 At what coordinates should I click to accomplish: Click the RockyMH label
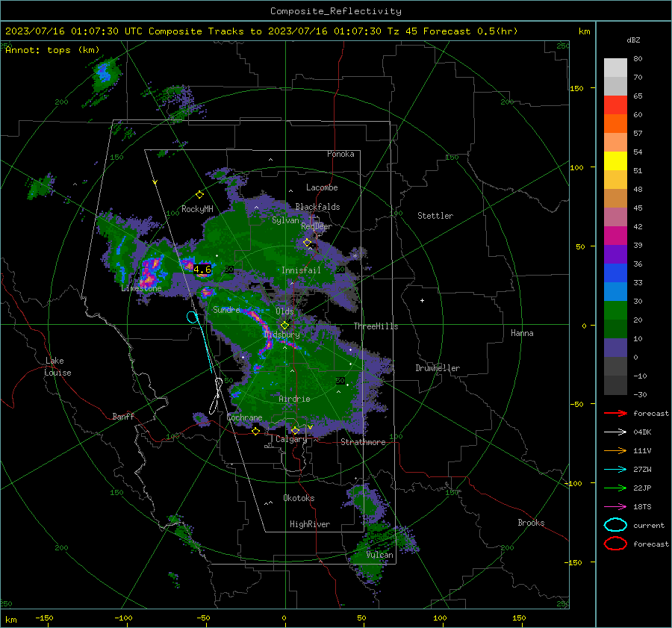[x=197, y=209]
